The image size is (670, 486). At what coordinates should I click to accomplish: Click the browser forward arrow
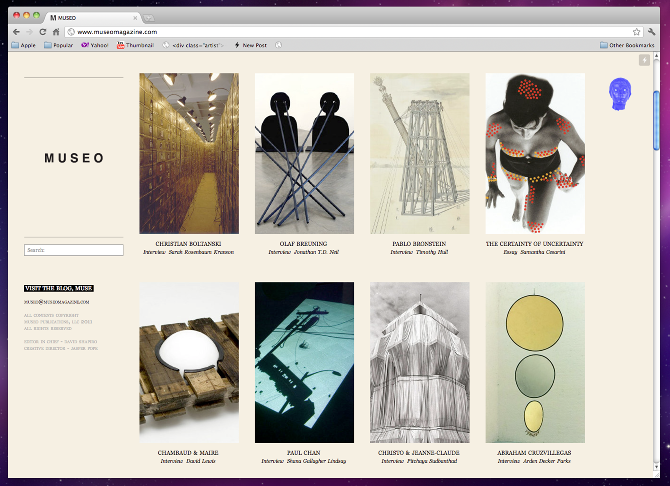29,32
